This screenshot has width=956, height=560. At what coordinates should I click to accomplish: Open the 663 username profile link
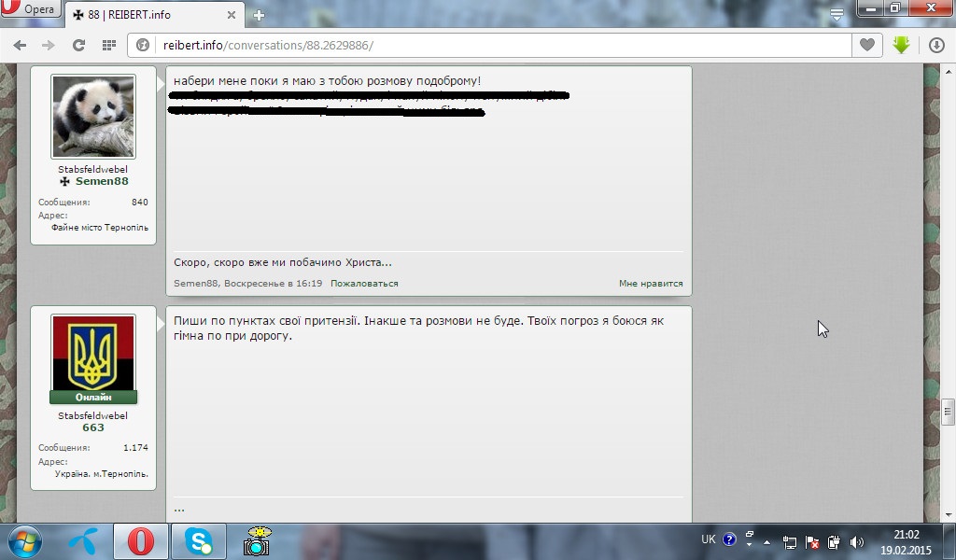93,427
